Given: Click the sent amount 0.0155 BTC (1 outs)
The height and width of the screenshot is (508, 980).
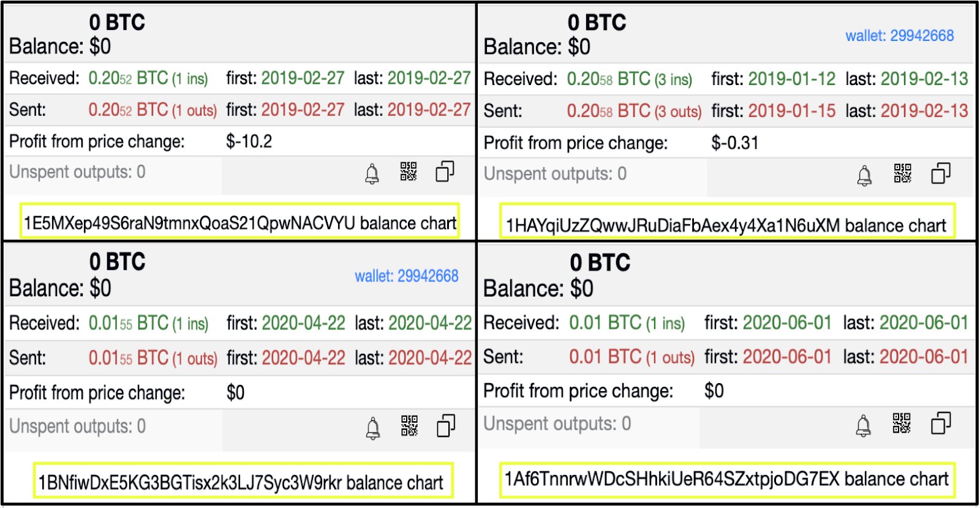Looking at the screenshot, I should [153, 357].
